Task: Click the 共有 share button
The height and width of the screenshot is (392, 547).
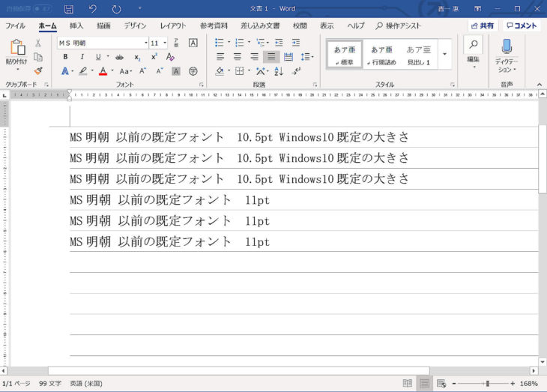Action: (482, 25)
